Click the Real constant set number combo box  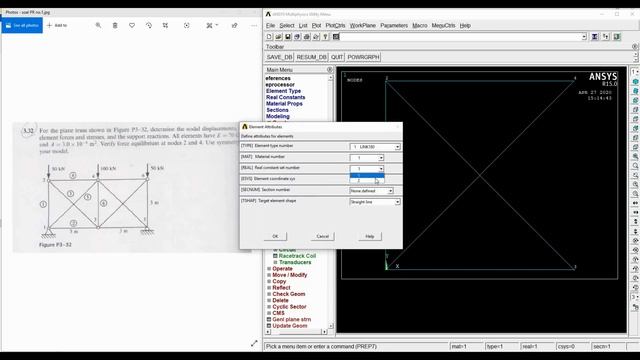pos(367,169)
